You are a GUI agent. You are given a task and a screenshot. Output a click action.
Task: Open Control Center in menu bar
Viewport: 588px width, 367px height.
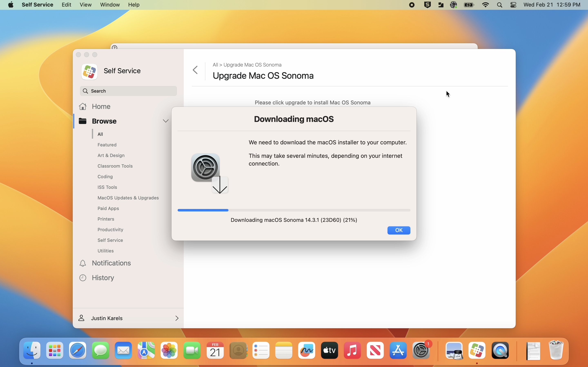click(x=513, y=5)
